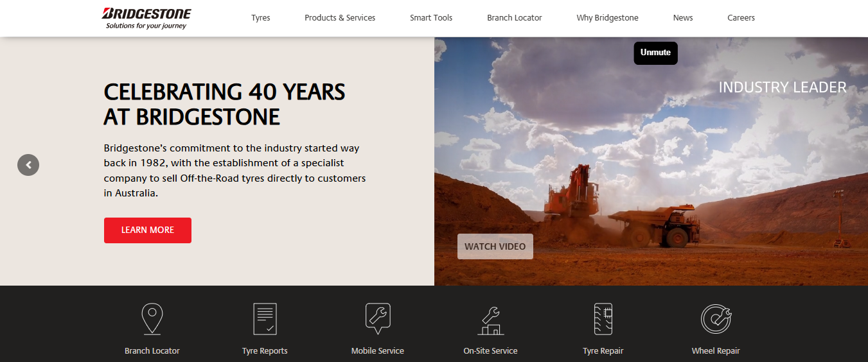Open the Tyre Reports document icon

pos(265,318)
